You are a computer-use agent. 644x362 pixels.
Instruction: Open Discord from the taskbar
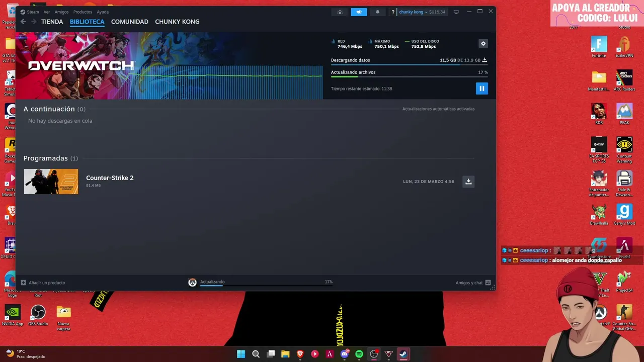pyautogui.click(x=345, y=354)
